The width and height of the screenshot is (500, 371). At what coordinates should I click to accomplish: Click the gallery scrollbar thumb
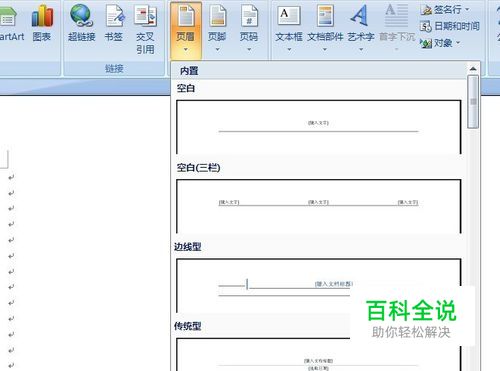(x=473, y=102)
